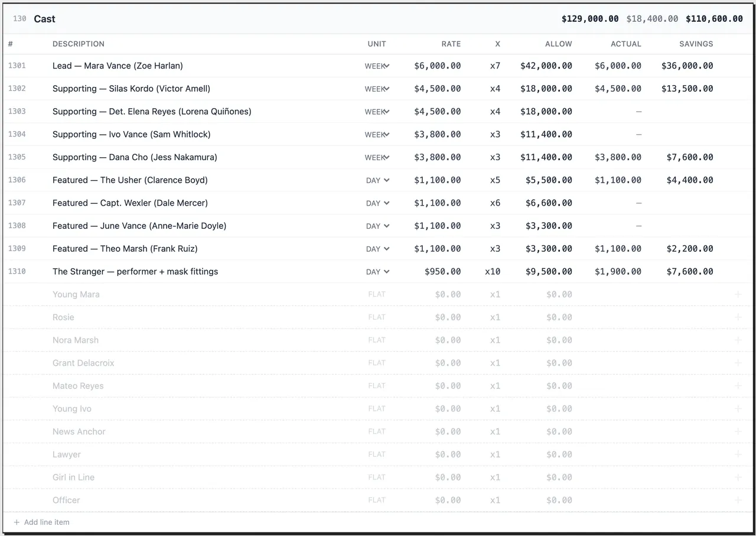Click the $18,400.00 actual total in header

[x=652, y=19]
